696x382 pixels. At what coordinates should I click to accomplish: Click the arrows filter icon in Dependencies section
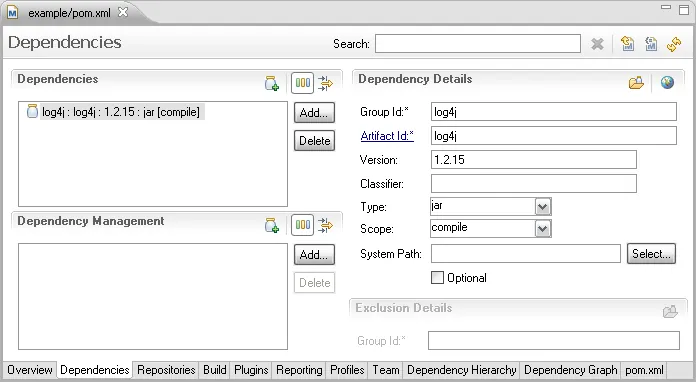(326, 83)
